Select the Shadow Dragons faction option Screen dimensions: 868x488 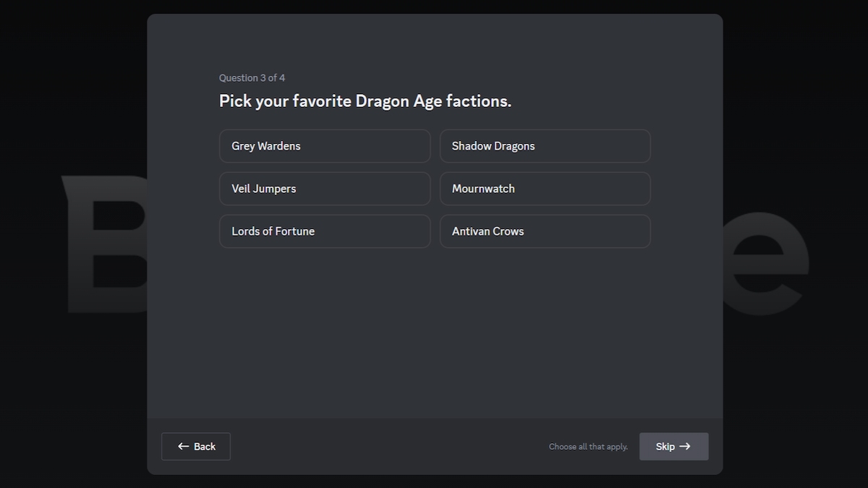tap(545, 145)
